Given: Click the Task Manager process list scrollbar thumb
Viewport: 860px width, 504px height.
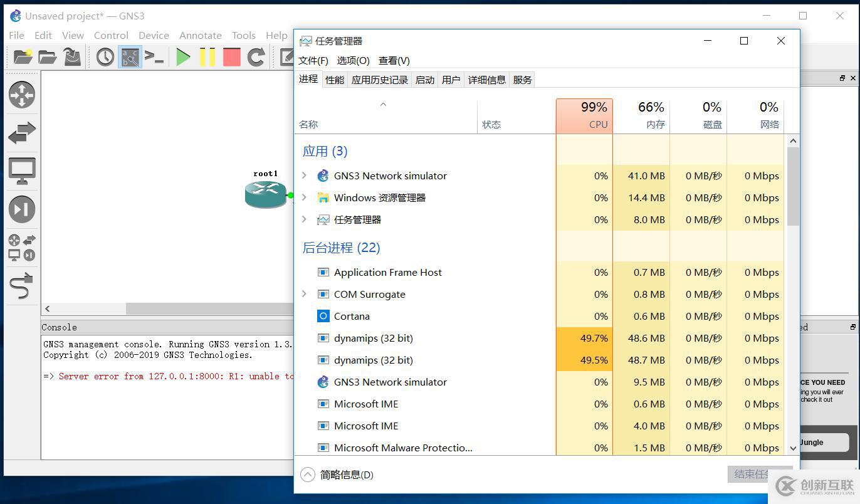Looking at the screenshot, I should tap(793, 186).
